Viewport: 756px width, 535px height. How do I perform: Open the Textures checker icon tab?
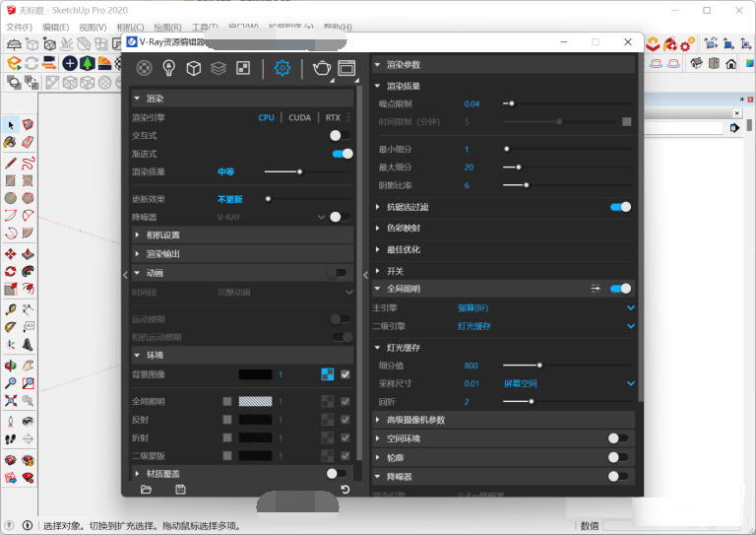243,68
